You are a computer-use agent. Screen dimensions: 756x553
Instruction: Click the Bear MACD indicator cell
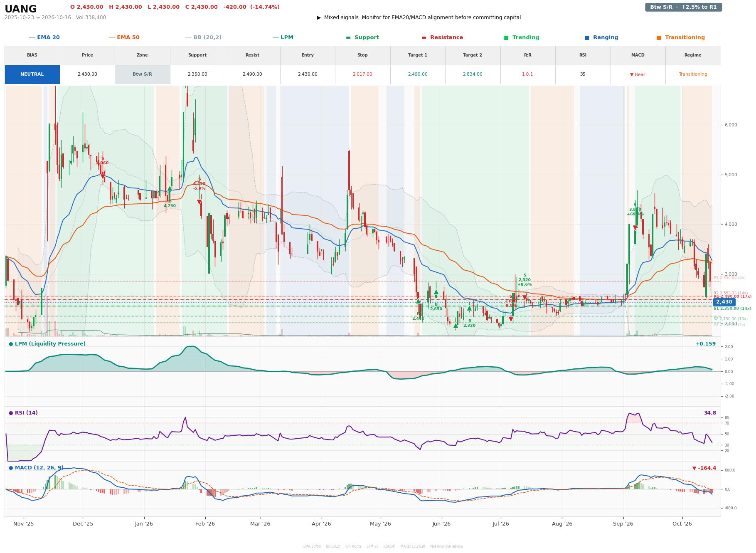pyautogui.click(x=638, y=74)
